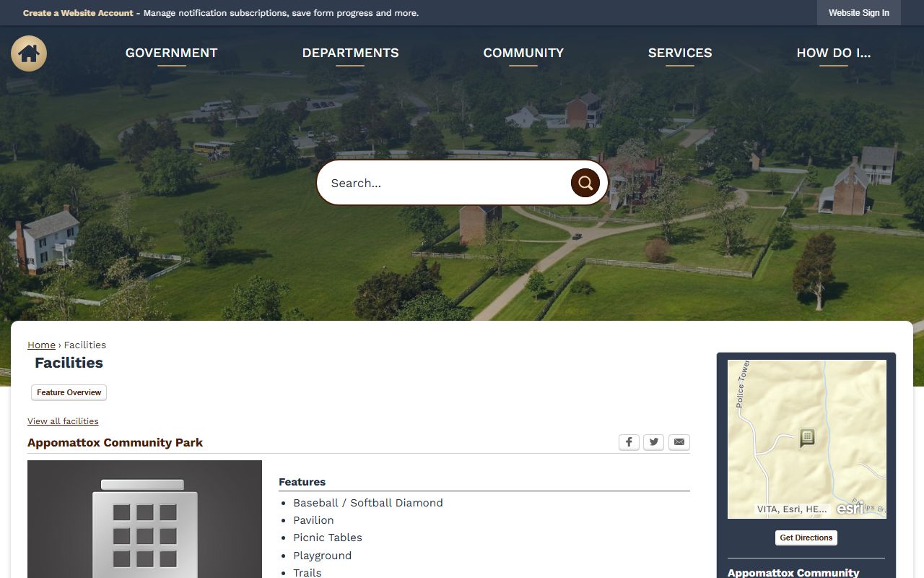Follow the View all facilities link
Image resolution: width=924 pixels, height=578 pixels.
point(63,421)
